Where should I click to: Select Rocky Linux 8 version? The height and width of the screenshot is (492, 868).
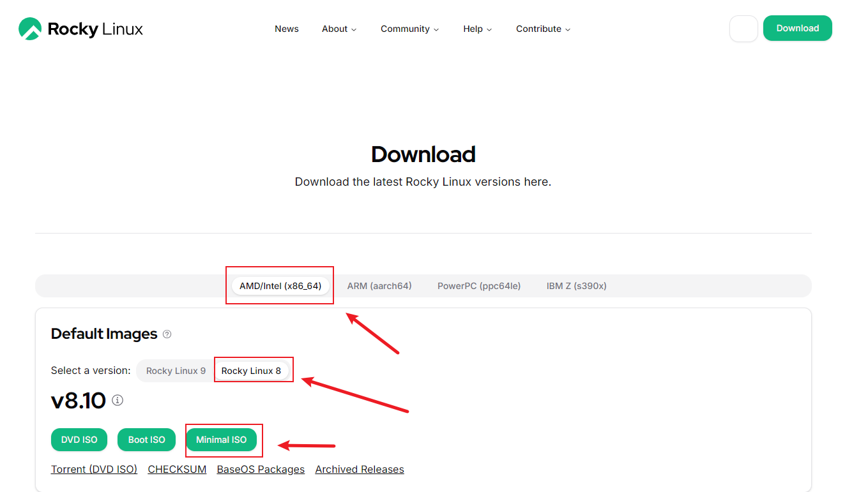coord(252,371)
